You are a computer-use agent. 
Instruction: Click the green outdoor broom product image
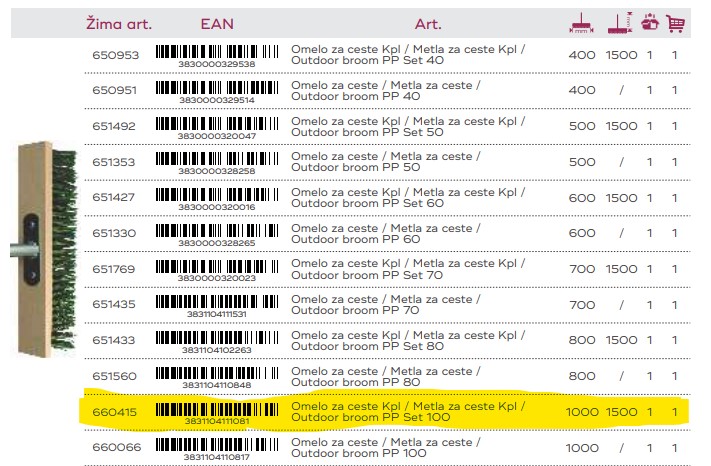(x=44, y=249)
